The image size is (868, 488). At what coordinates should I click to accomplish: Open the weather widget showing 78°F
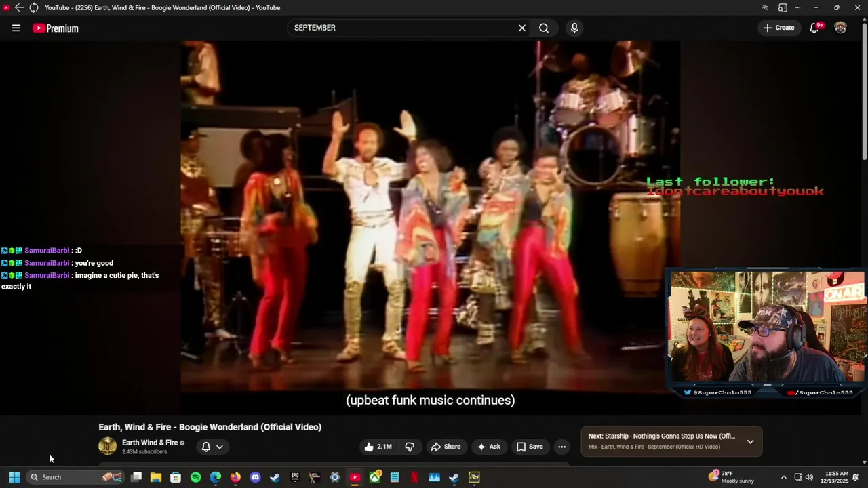pos(731,477)
